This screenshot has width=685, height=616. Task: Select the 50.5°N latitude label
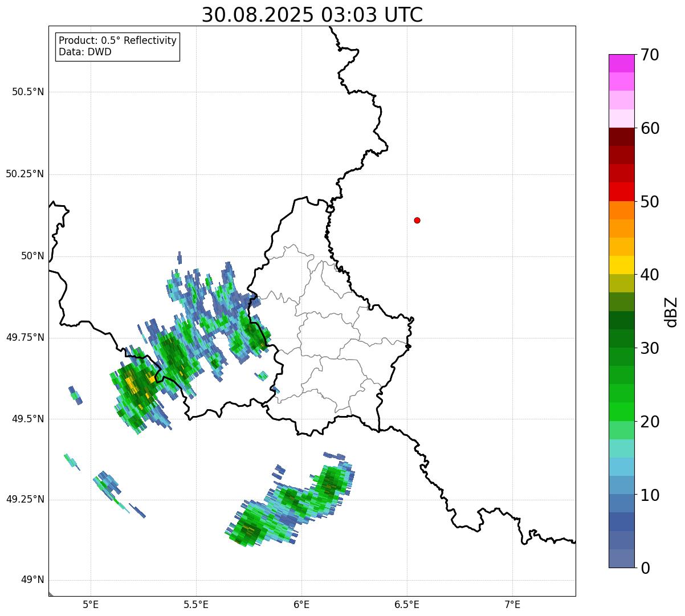(x=28, y=92)
